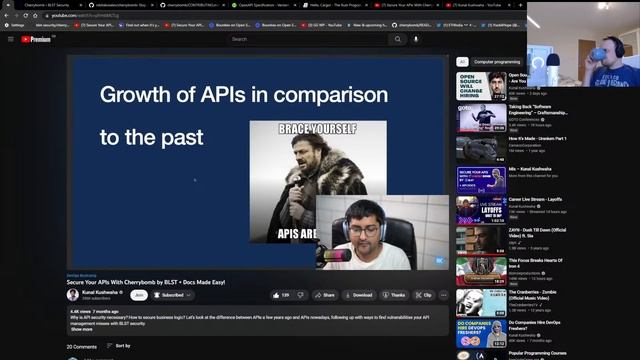Download the video
Image resolution: width=640 pixels, height=360 pixels.
tap(359, 295)
